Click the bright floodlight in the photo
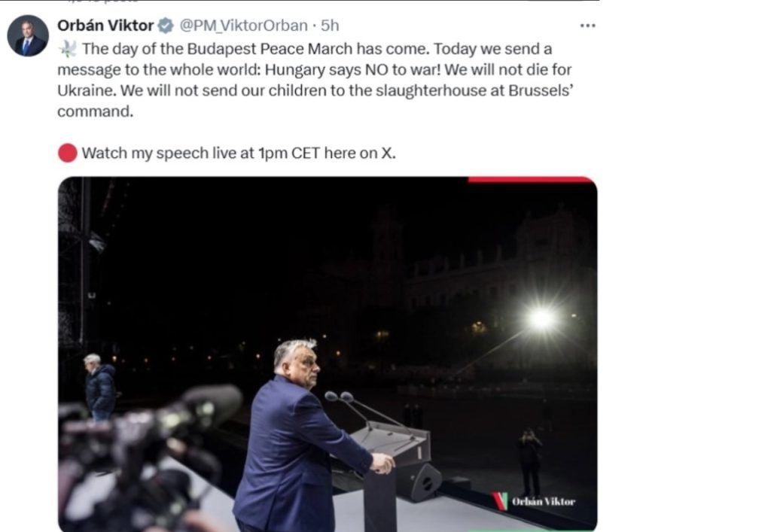Image resolution: width=771 pixels, height=532 pixels. click(541, 319)
